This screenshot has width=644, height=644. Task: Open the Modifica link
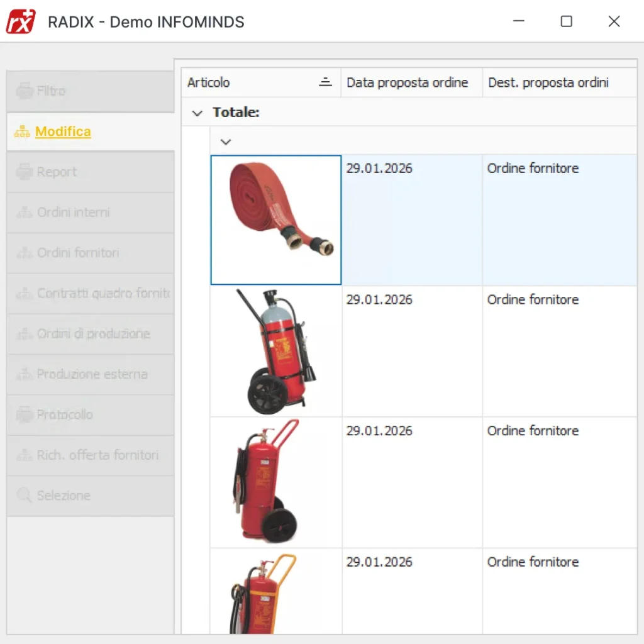[63, 131]
